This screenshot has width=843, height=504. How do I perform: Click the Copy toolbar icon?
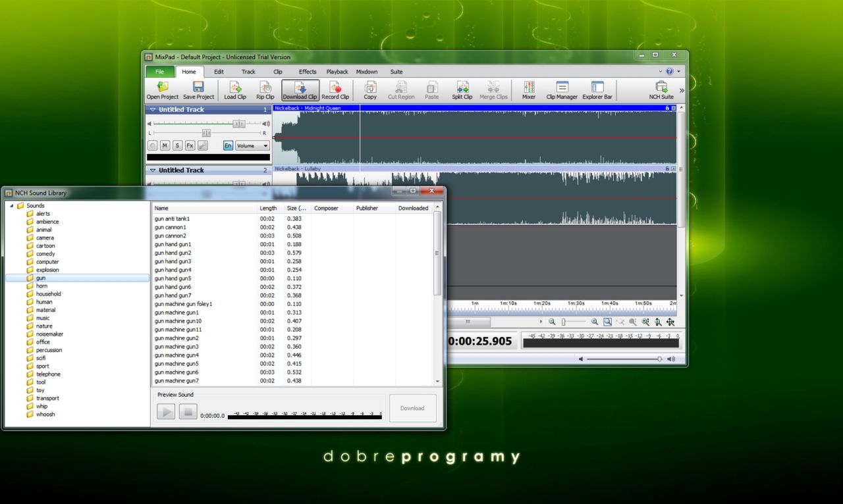click(370, 87)
